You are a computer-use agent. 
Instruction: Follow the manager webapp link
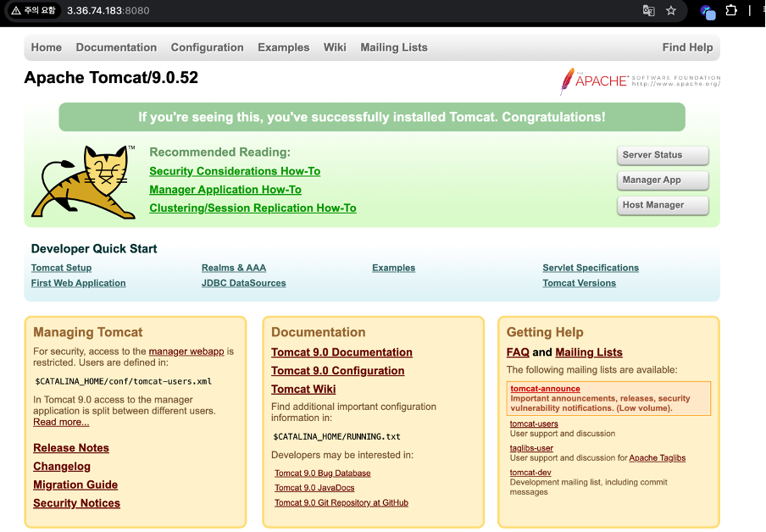pyautogui.click(x=186, y=352)
